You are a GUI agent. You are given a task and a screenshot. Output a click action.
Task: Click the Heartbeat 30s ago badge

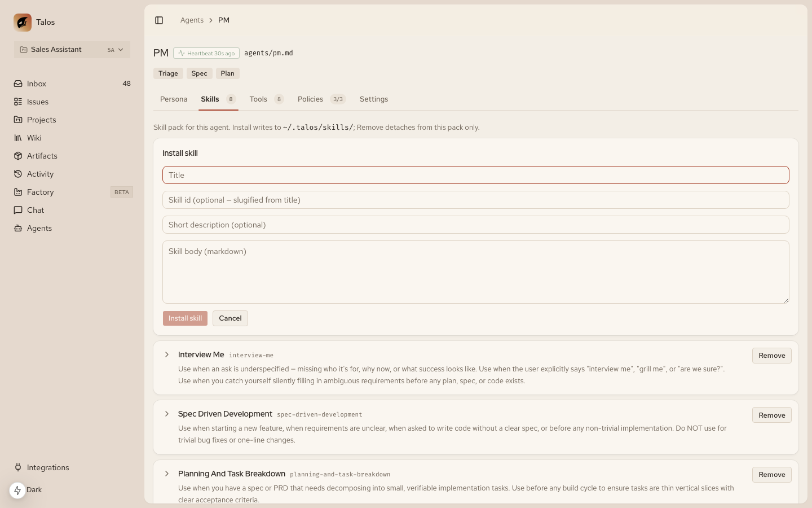point(206,53)
